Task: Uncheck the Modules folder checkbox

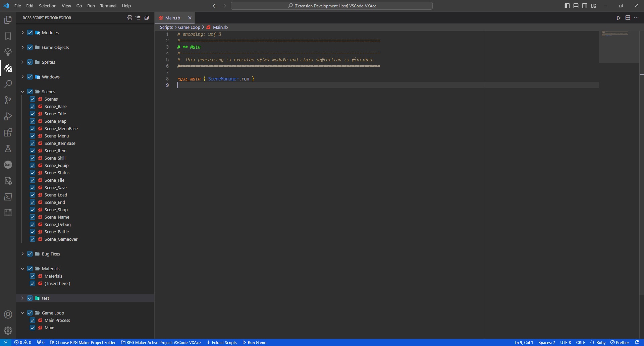Action: [30, 33]
